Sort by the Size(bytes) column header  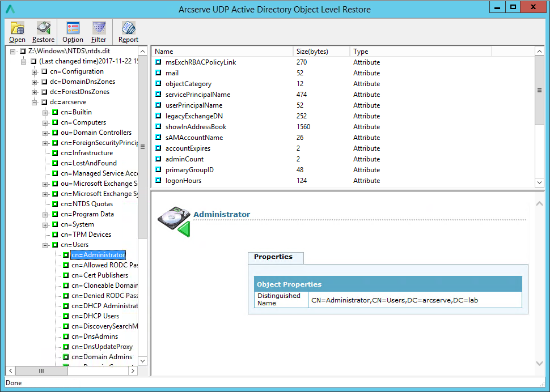tap(321, 52)
